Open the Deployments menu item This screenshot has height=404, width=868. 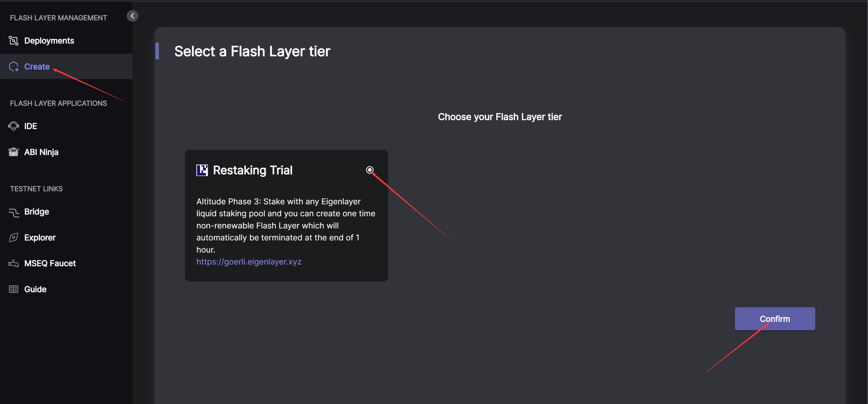66,41
